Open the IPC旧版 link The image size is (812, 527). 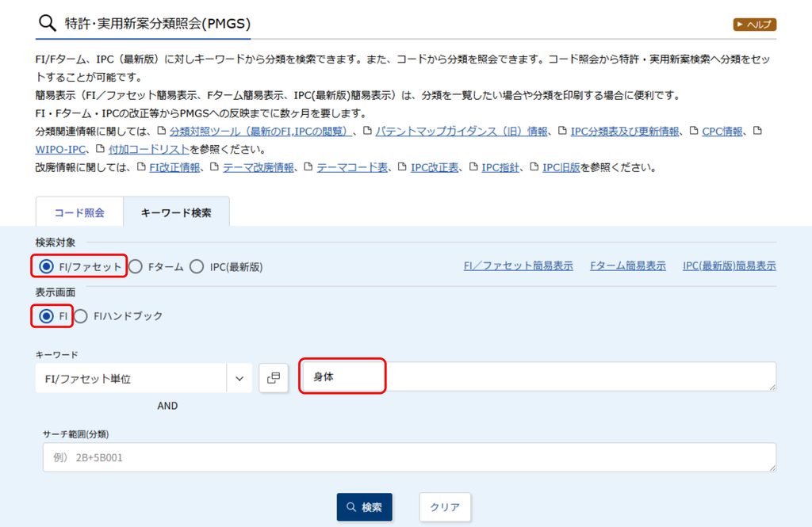point(561,168)
